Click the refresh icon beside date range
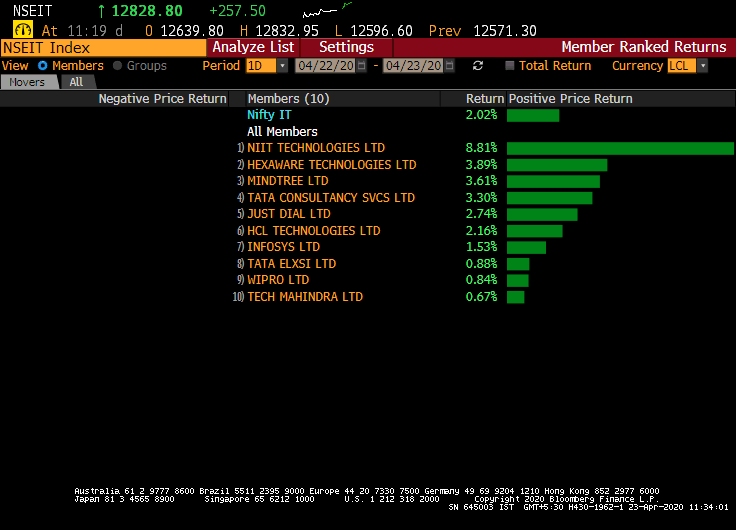Viewport: 736px width, 530px height. point(478,66)
